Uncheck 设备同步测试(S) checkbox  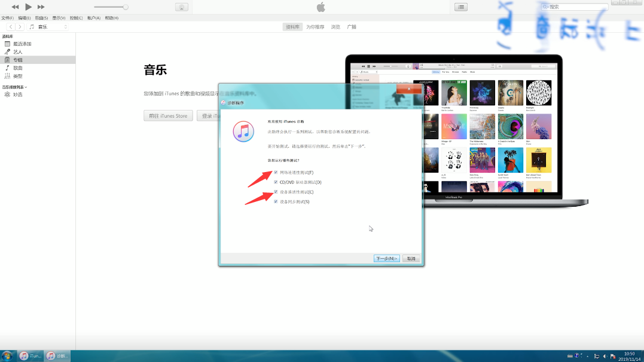[x=276, y=201]
